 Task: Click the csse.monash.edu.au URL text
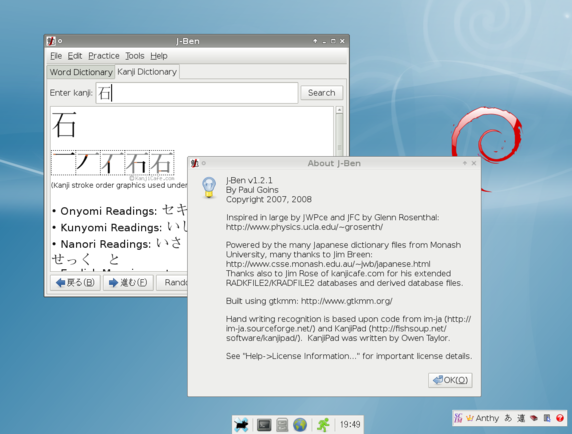(328, 264)
